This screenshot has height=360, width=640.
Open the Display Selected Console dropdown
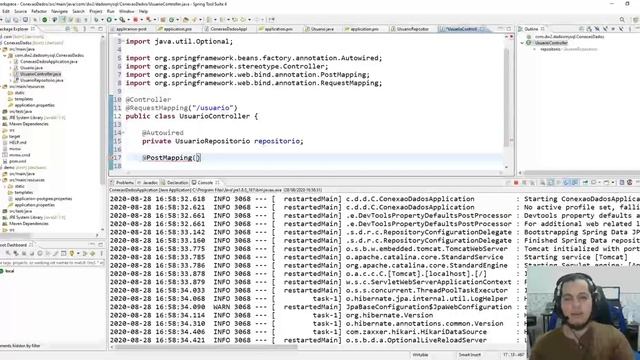coord(599,182)
